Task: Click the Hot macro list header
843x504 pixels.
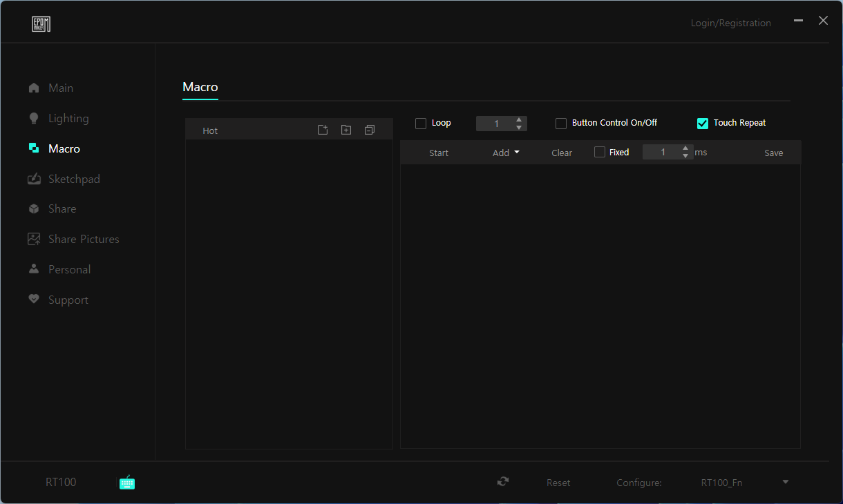Action: 289,130
